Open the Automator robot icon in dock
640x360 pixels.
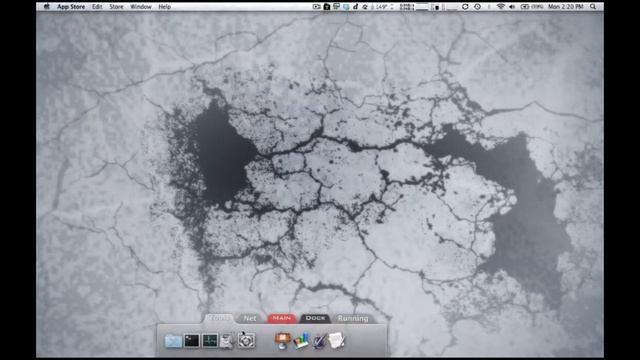point(227,341)
